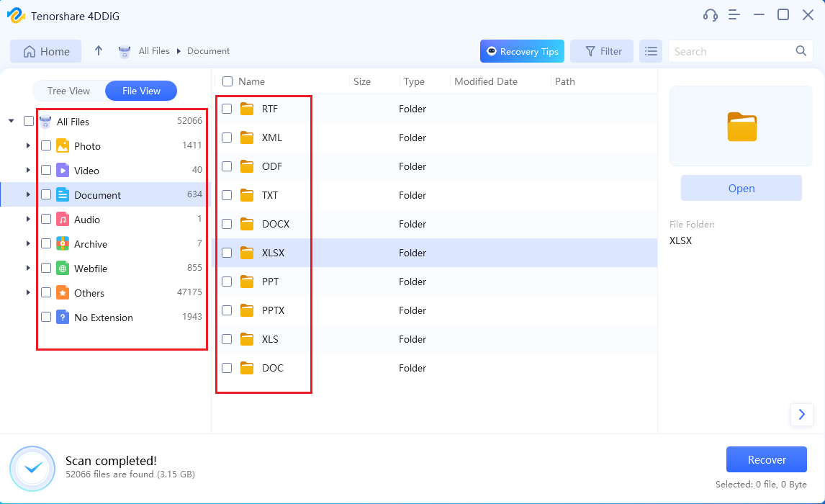
Task: Click the headset support icon
Action: (710, 15)
